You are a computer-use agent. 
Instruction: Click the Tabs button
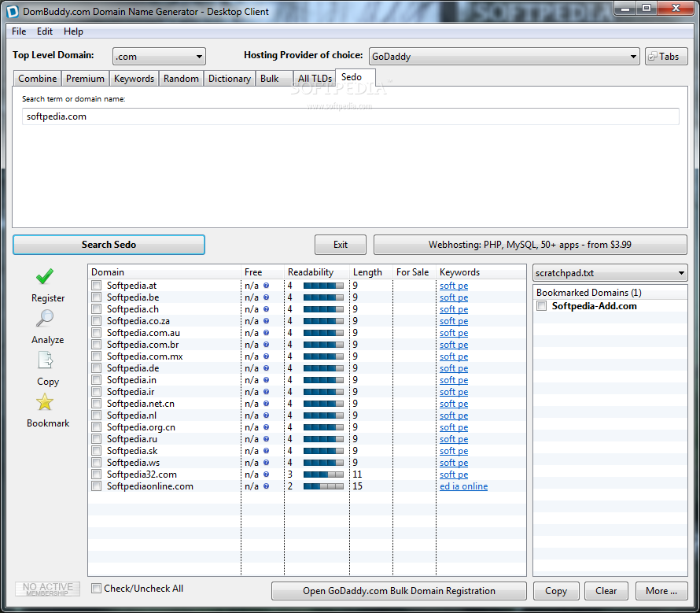click(666, 57)
